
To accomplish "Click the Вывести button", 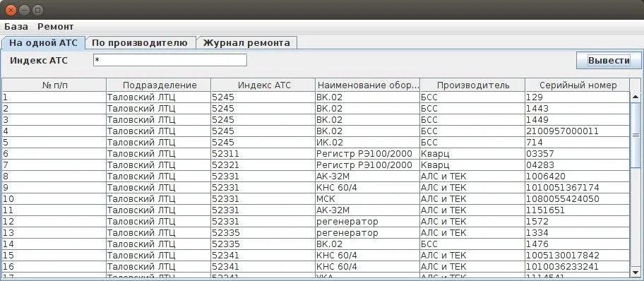I will coord(609,61).
